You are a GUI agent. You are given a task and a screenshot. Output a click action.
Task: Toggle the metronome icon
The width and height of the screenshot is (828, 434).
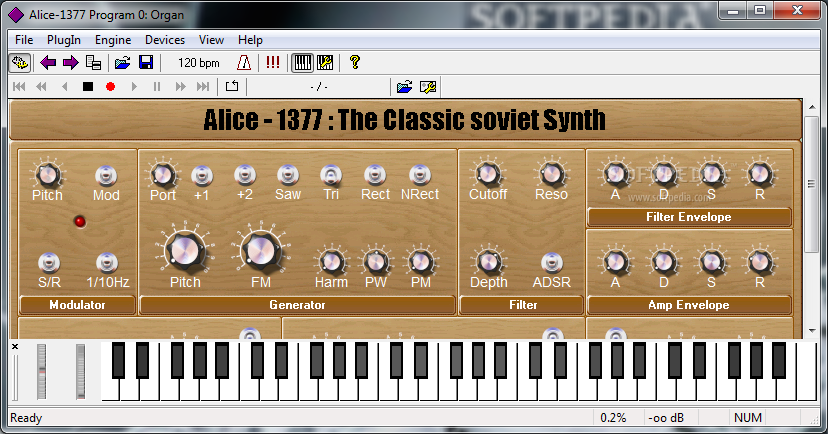243,63
